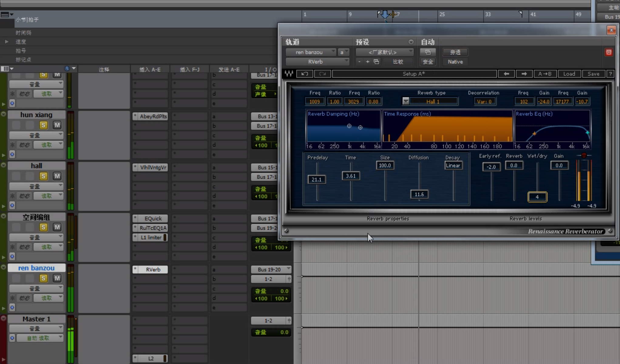620x364 pixels.
Task: Go to previous preset with left arrow
Action: (x=506, y=74)
